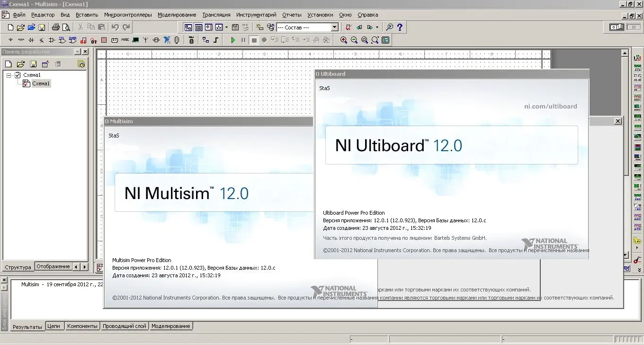Viewport: 644px width, 345px height.
Task: Switch to the Отображение tab
Action: pyautogui.click(x=53, y=266)
